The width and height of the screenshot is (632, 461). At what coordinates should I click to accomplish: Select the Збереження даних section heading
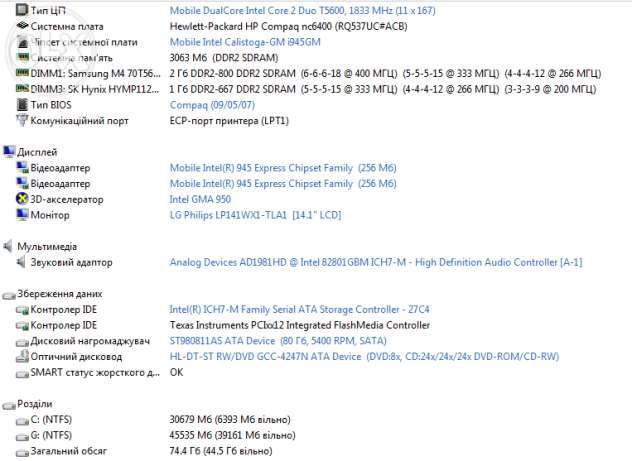tap(60, 294)
